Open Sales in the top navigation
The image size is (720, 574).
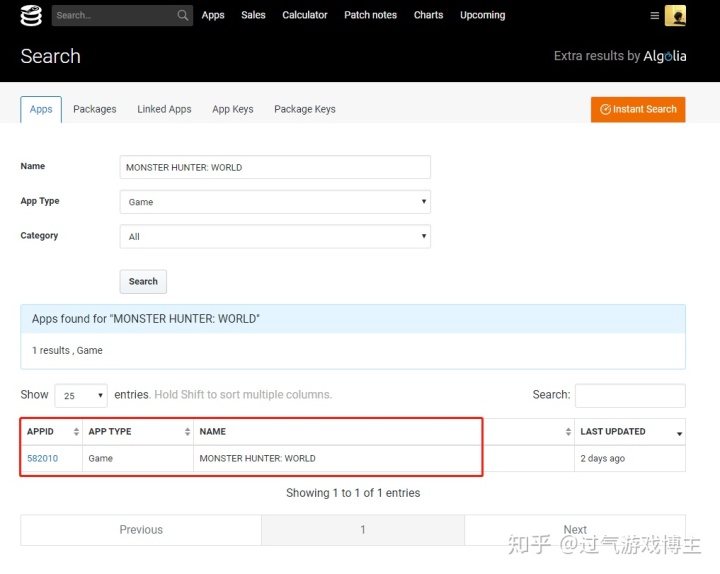coord(253,15)
